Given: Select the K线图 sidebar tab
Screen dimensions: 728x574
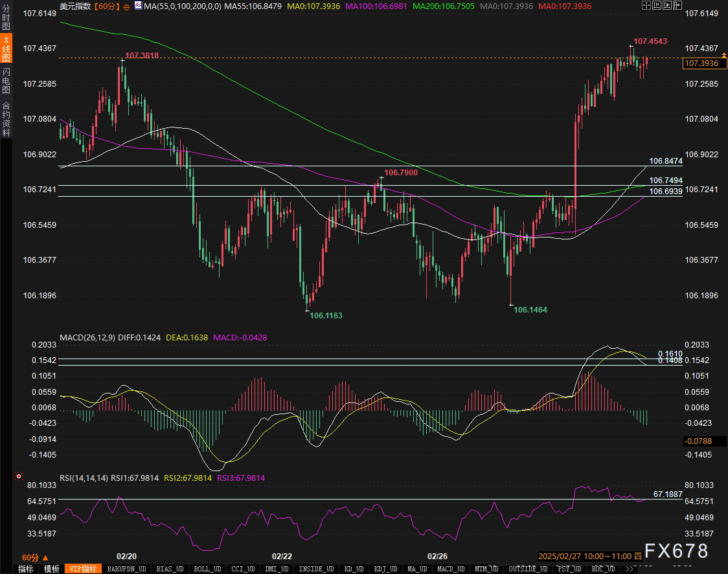Looking at the screenshot, I should (x=6, y=47).
